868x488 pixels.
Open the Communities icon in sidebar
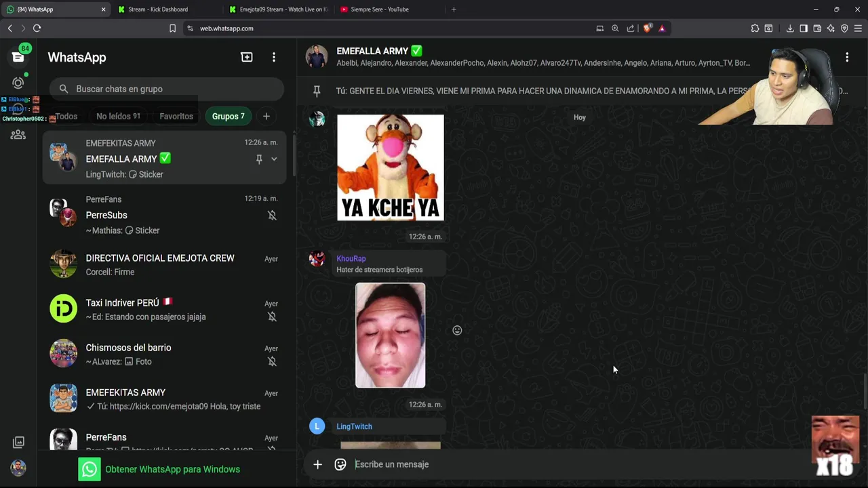point(18,135)
